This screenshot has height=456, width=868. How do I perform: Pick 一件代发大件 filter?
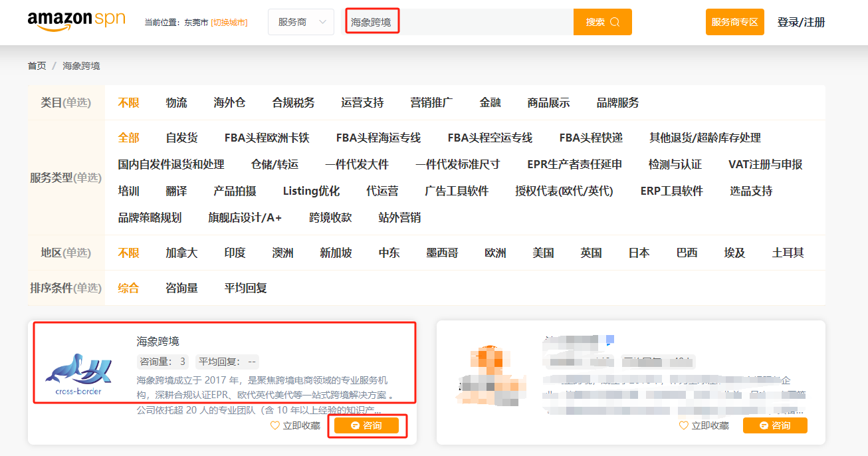click(358, 164)
